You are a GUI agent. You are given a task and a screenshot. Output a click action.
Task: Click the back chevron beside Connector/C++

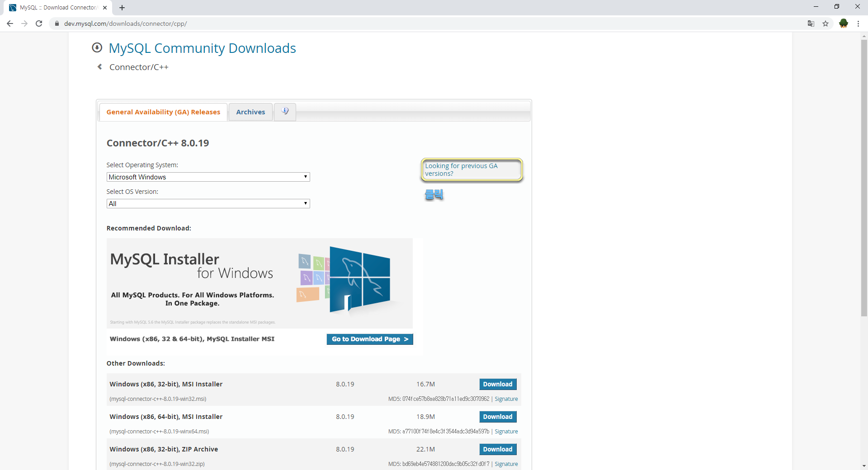(x=100, y=67)
